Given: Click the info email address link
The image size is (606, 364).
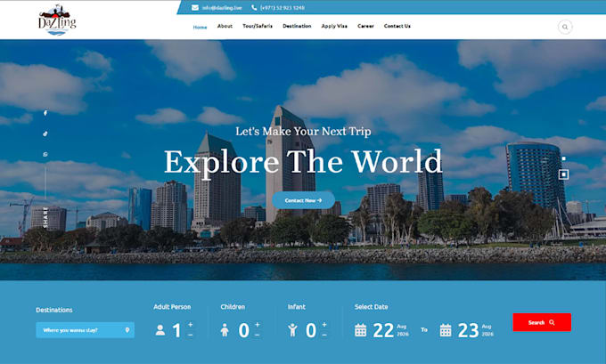Looking at the screenshot, I should (222, 7).
